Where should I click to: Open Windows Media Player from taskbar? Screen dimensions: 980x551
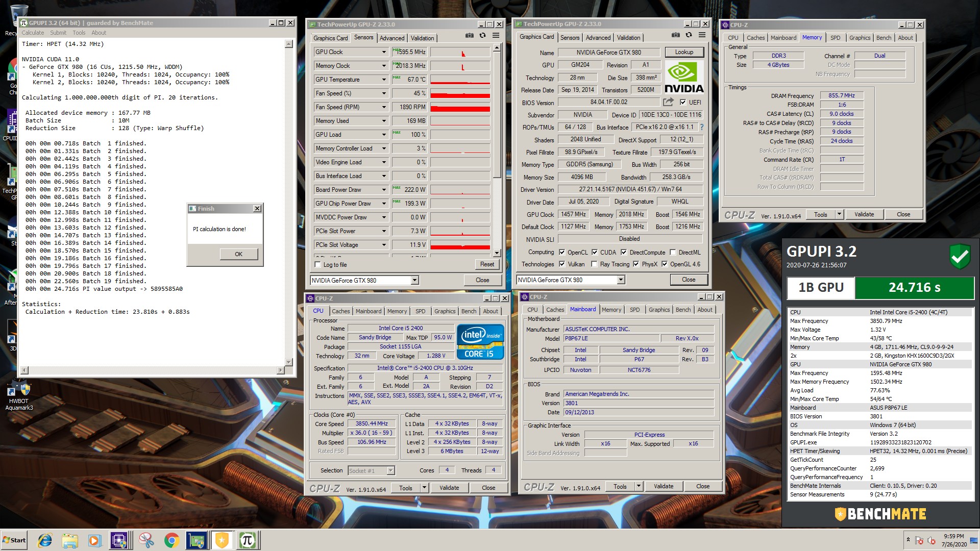pyautogui.click(x=94, y=540)
